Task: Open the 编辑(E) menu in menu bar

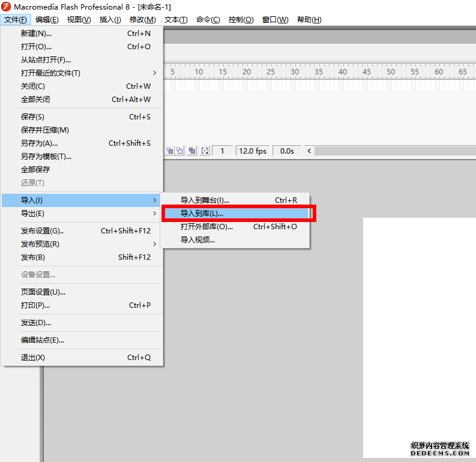Action: coord(47,20)
